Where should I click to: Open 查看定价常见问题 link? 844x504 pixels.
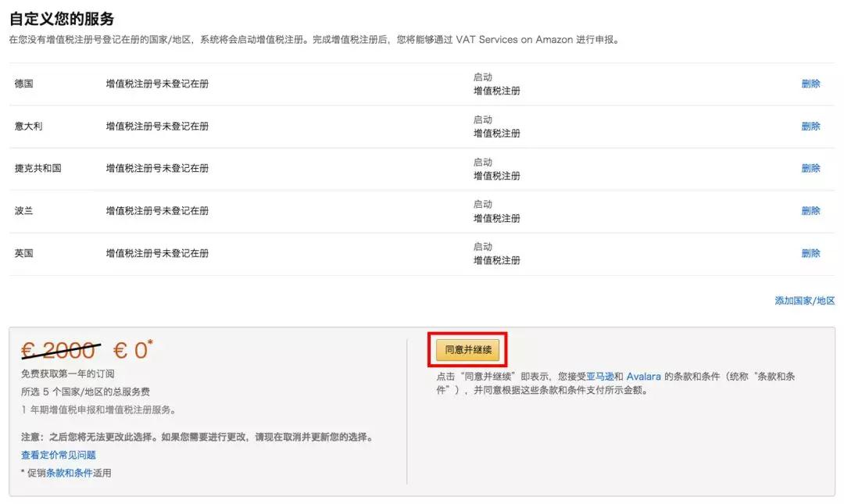coord(58,455)
